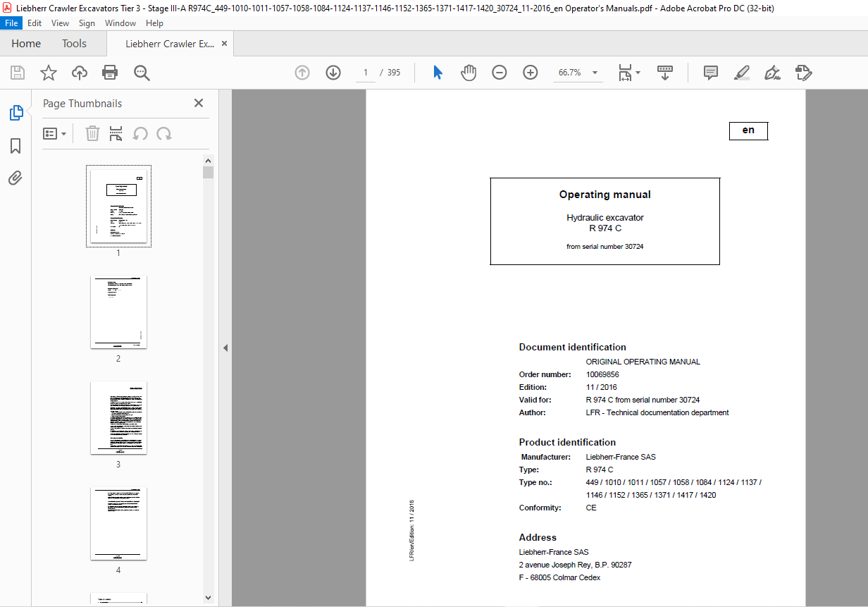Click the 'en' language box
This screenshot has width=868, height=607.
click(x=748, y=131)
